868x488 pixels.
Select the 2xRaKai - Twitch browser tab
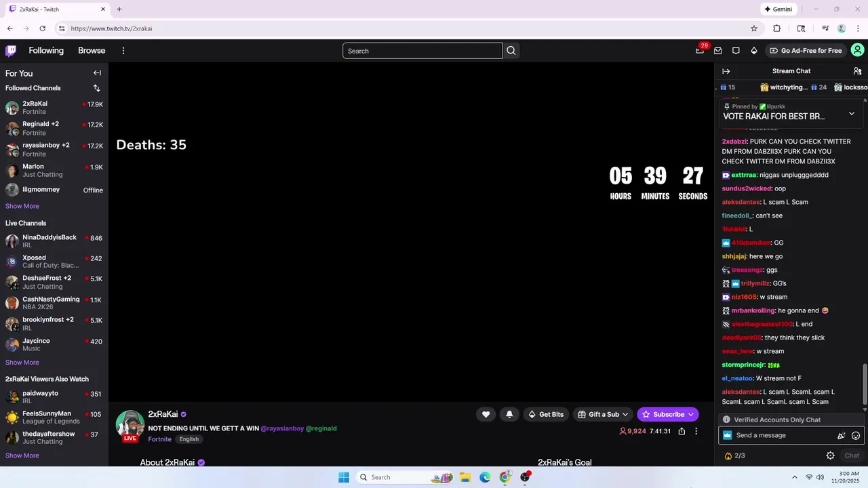tap(57, 9)
